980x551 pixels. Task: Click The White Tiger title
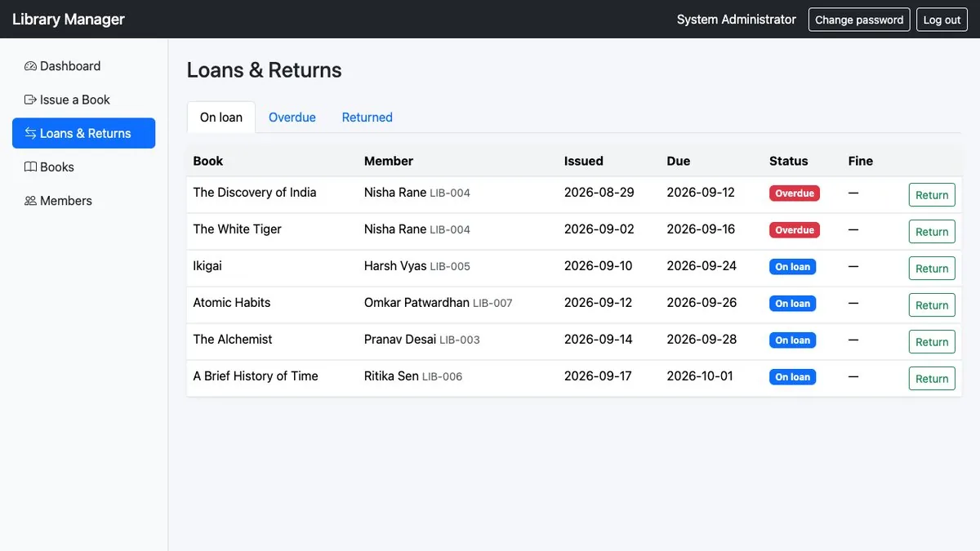[238, 229]
